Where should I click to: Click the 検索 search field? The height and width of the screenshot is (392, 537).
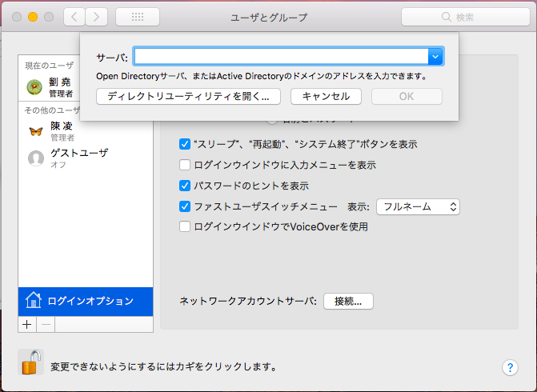(466, 17)
